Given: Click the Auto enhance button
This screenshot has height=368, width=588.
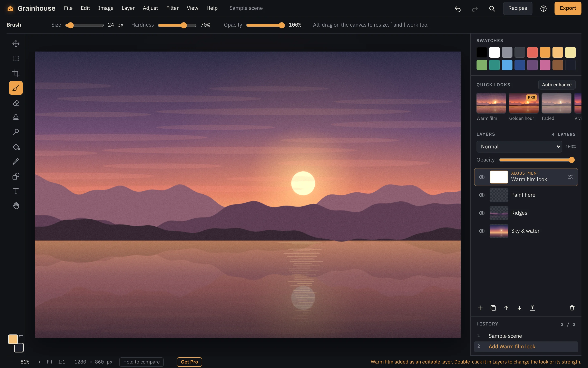Looking at the screenshot, I should (x=557, y=85).
